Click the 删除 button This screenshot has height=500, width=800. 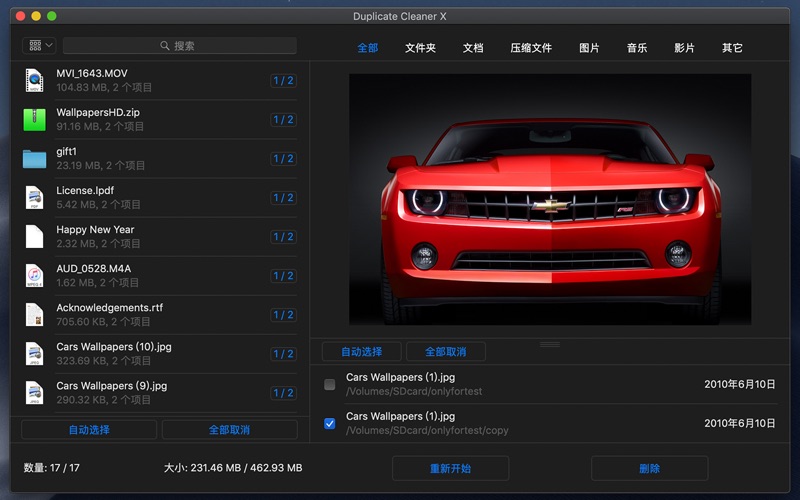click(x=649, y=468)
